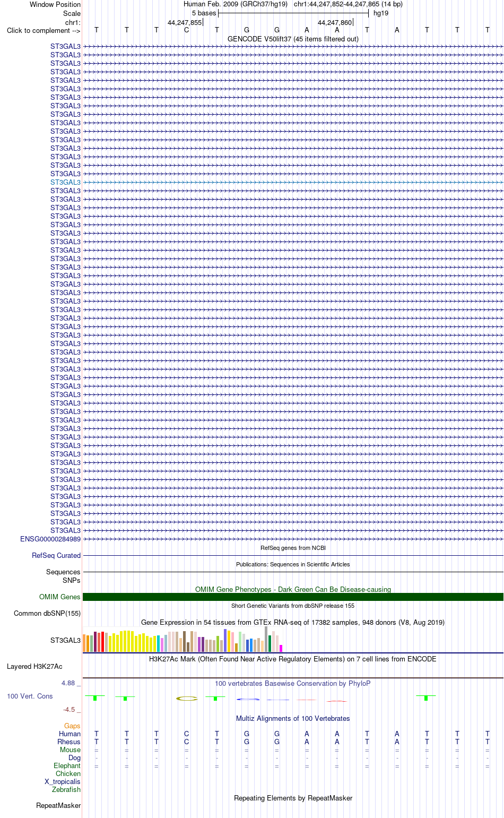Viewport: 504px width, 818px height.
Task: Click the 44,247,855 position marker
Action: [x=185, y=23]
